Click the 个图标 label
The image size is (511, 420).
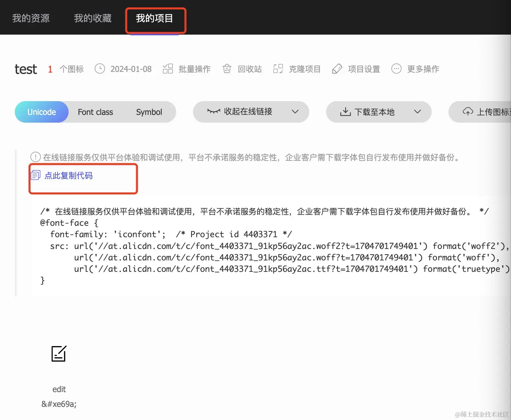point(72,69)
